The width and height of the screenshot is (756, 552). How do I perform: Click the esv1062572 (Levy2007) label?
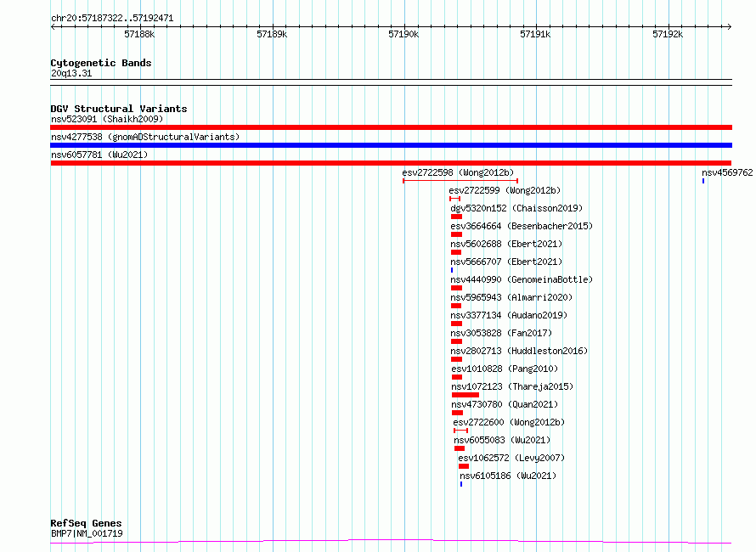click(x=511, y=458)
